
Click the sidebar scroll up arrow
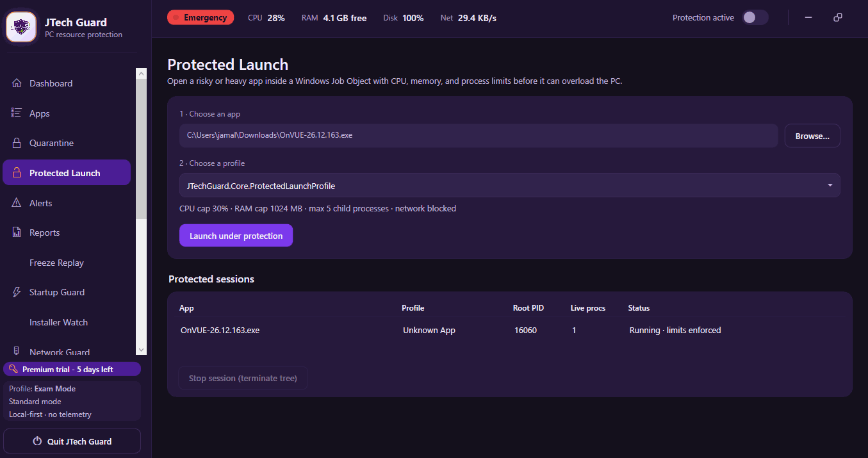coord(142,74)
